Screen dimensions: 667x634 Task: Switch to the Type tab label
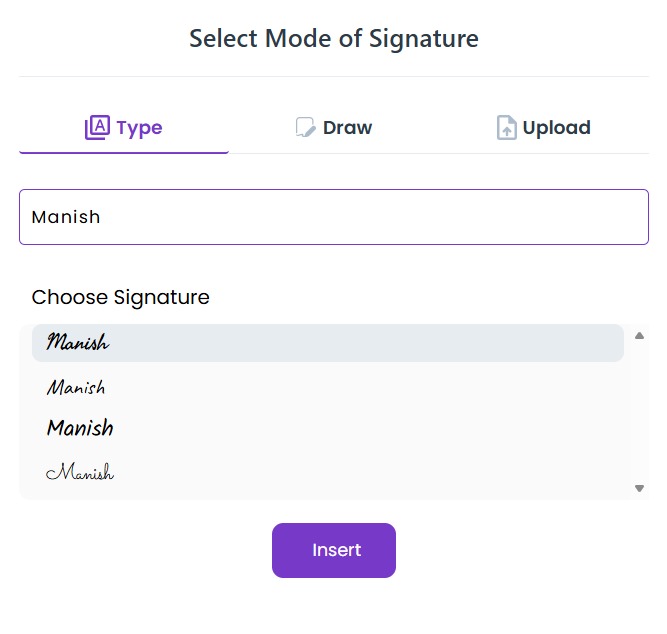139,128
